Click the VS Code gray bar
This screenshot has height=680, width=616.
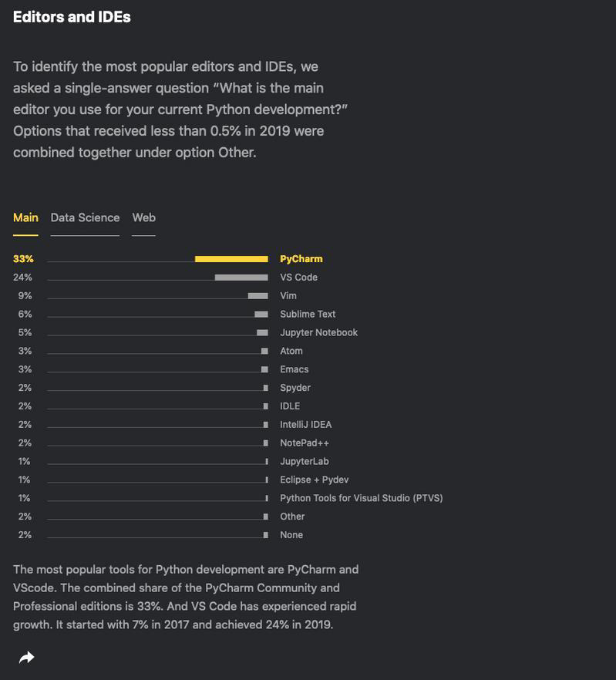[x=241, y=278]
